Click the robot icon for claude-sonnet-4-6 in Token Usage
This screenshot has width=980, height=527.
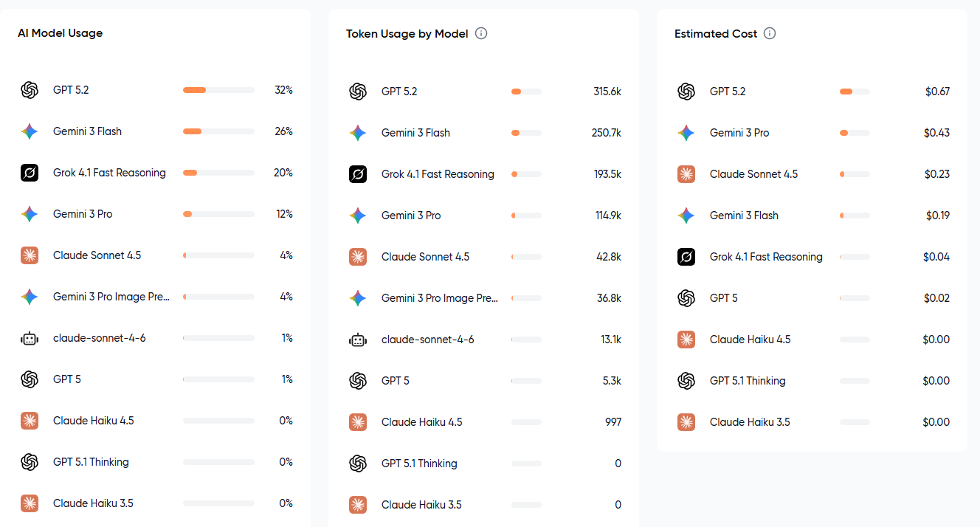(x=358, y=340)
